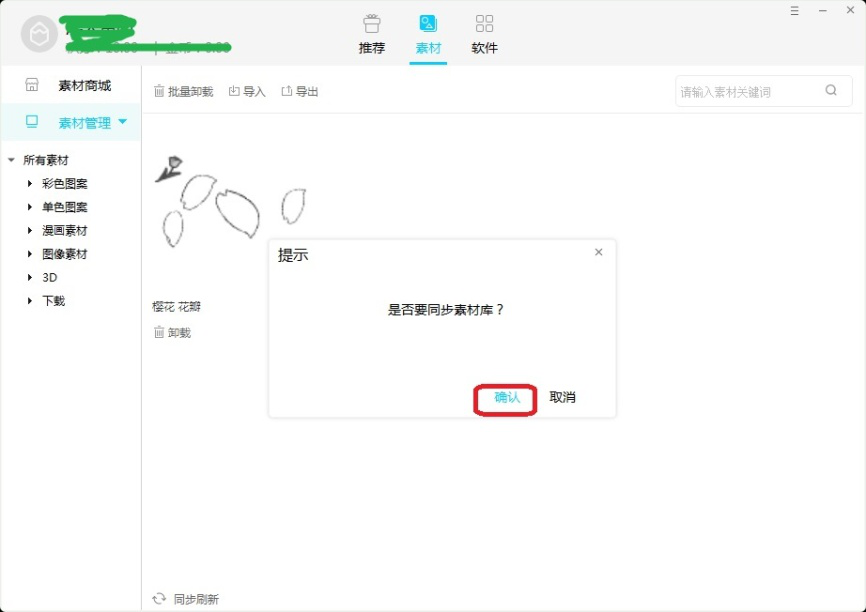Select the 樱花 花瓣 material thumbnail
Viewport: 866px width, 612px height.
coord(231,202)
